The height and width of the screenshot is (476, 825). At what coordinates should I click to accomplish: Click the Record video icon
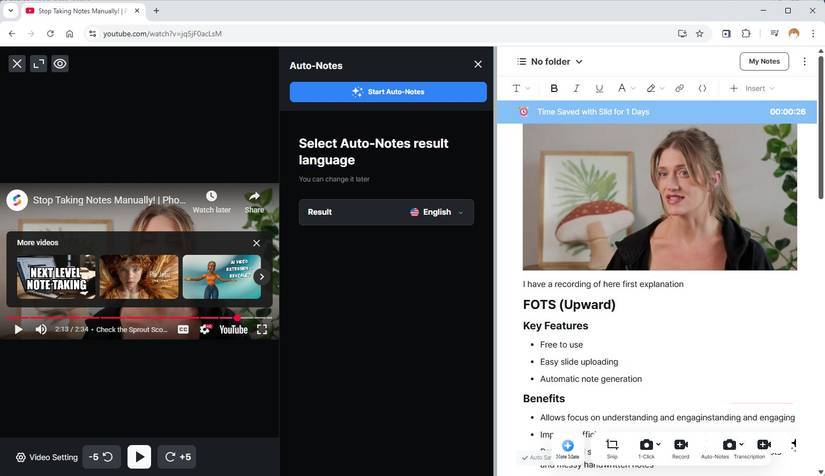click(680, 445)
